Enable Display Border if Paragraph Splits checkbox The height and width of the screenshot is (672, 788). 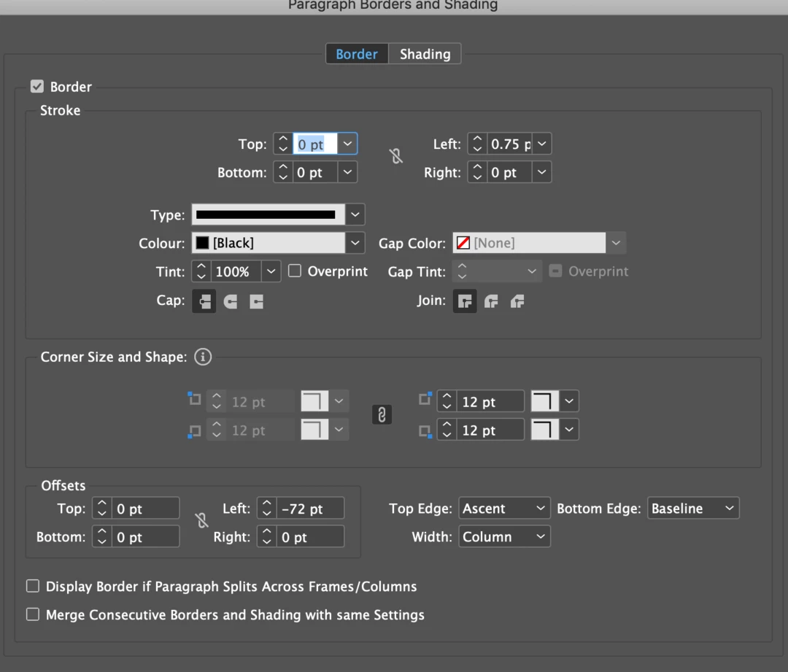click(33, 586)
